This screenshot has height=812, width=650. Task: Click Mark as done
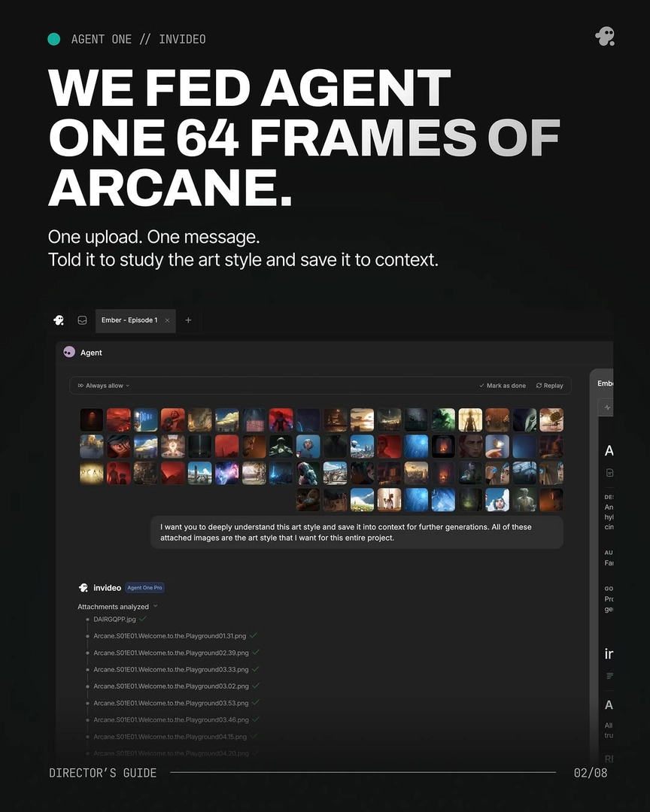pos(503,386)
